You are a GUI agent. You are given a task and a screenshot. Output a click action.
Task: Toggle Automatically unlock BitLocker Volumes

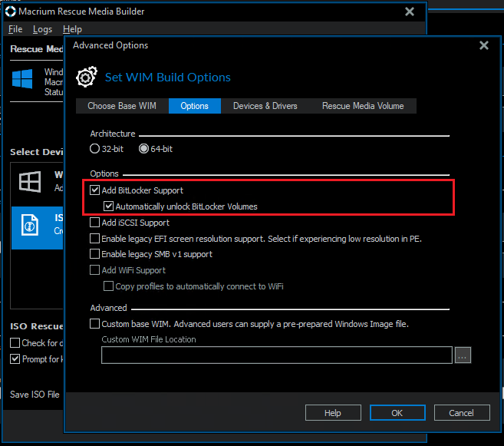[108, 206]
